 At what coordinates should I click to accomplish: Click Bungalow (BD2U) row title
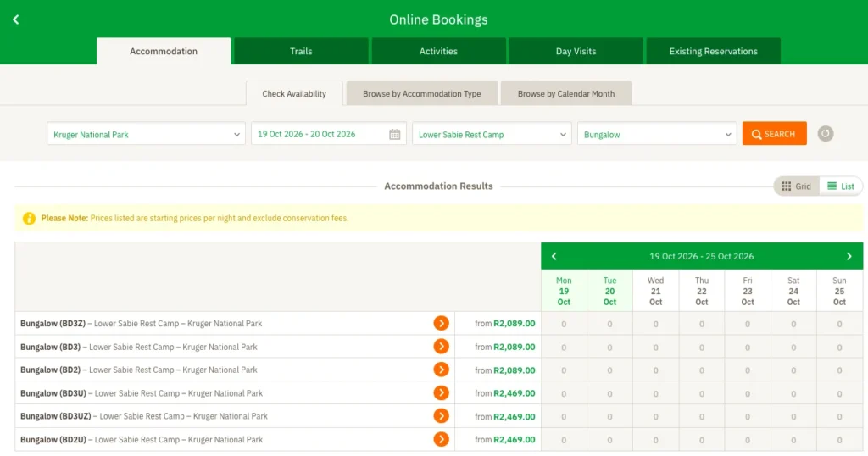[142, 439]
